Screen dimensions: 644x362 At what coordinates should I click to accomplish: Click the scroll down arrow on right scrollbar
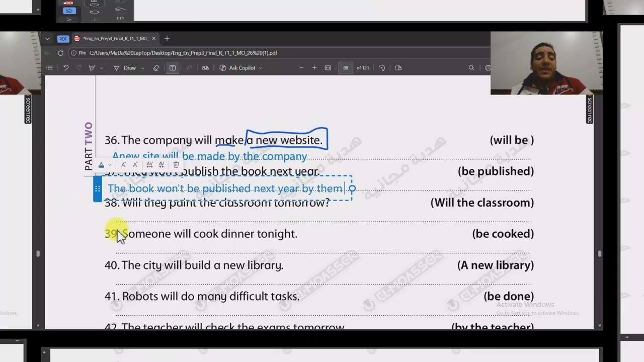click(599, 326)
